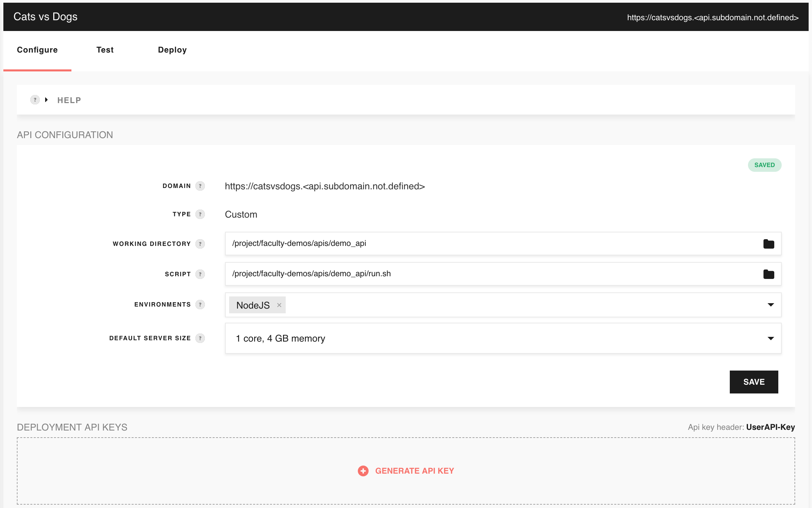Open the Environments dropdown arrow

(x=771, y=305)
